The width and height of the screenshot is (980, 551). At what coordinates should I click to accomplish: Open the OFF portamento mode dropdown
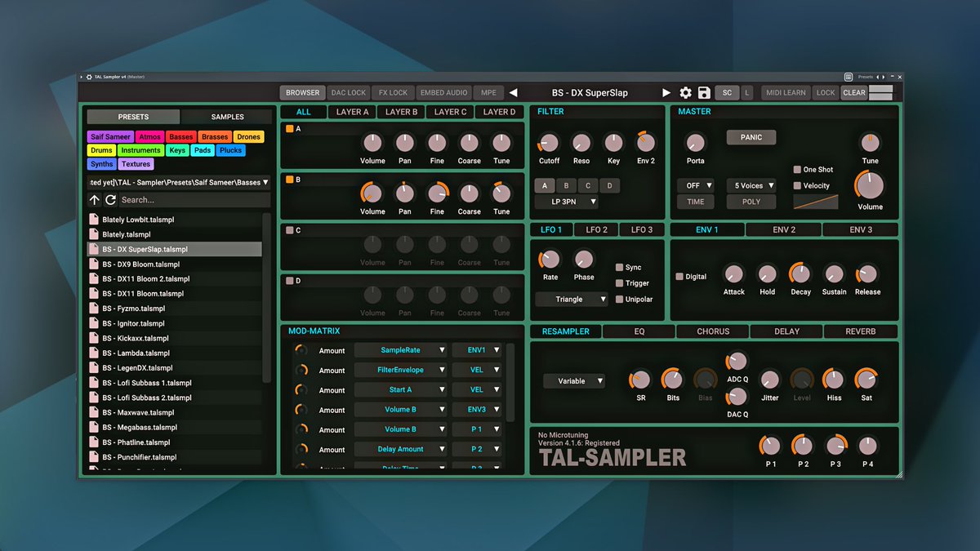tap(695, 186)
